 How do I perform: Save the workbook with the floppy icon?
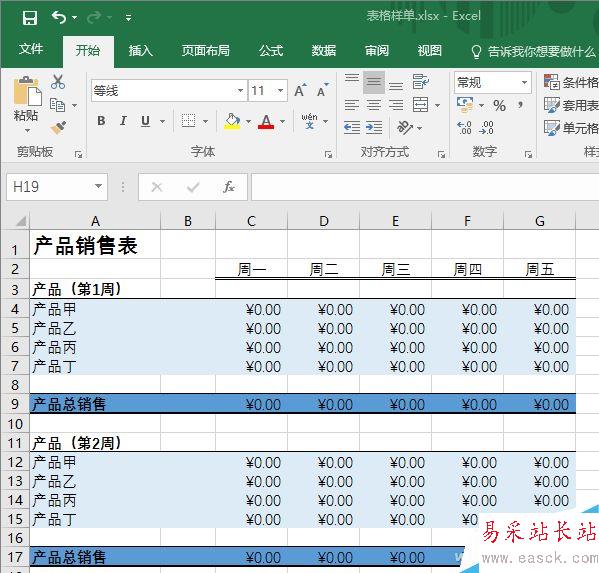click(30, 18)
